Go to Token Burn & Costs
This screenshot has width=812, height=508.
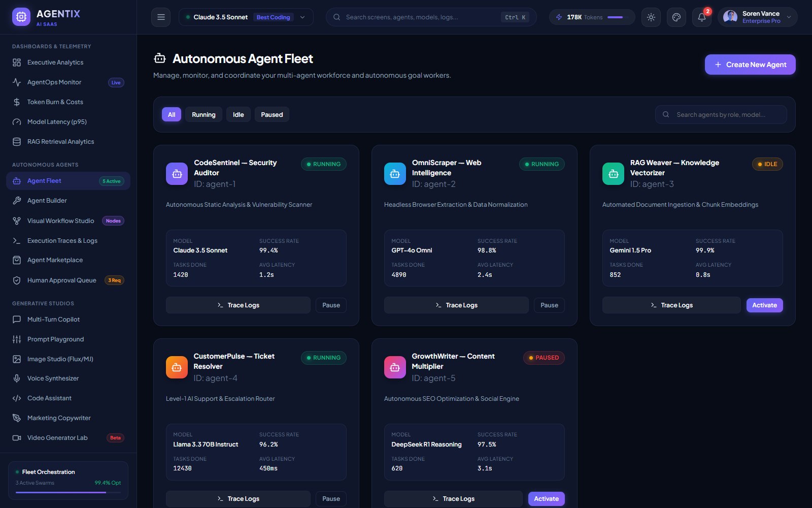(68, 102)
